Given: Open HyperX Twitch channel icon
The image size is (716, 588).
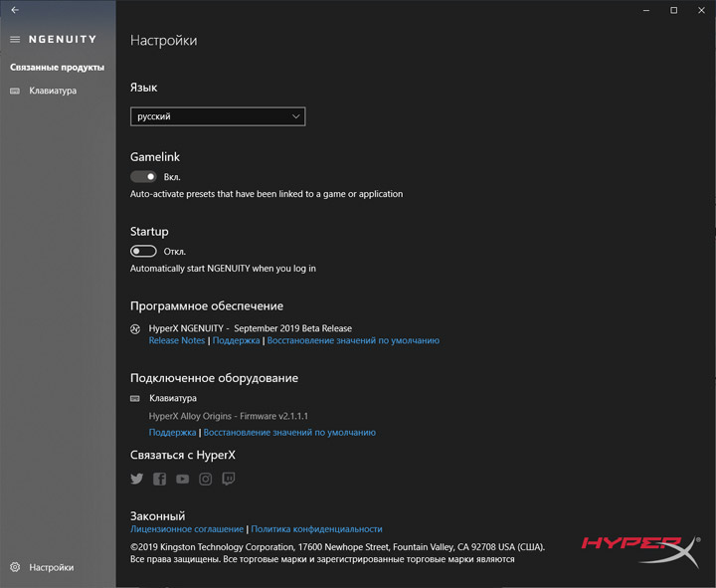Looking at the screenshot, I should point(229,479).
